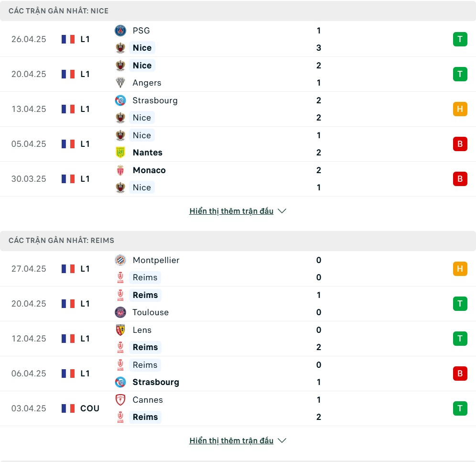
Task: Expand more Reims matches chevron
Action: (282, 440)
